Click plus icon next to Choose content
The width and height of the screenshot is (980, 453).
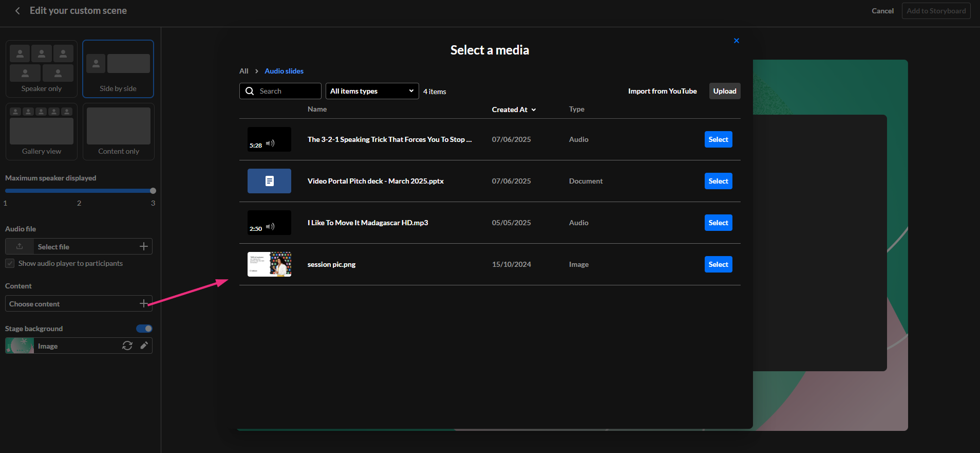pos(144,303)
